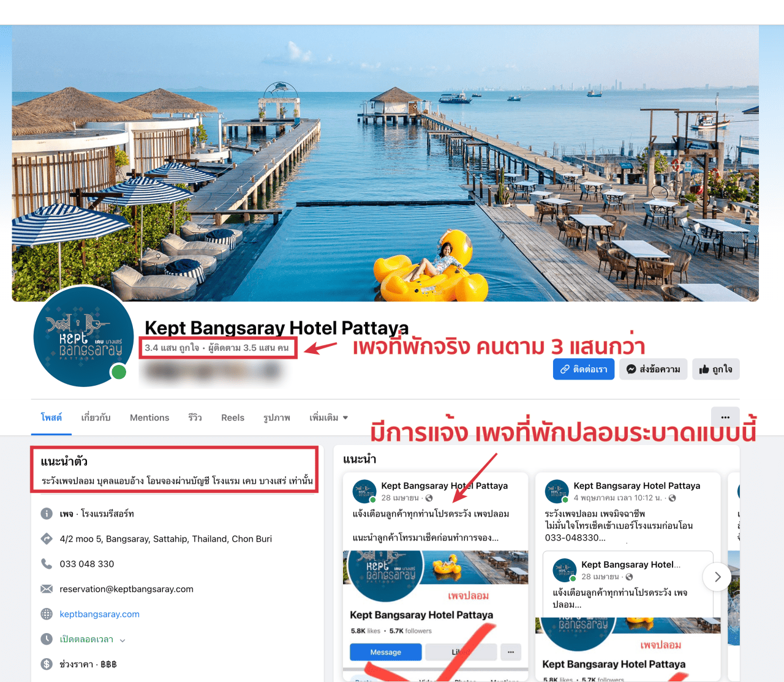The image size is (784, 682).
Task: Click the three-dots more options button
Action: point(725,417)
